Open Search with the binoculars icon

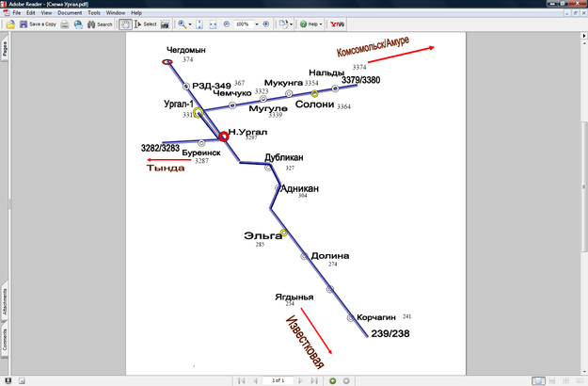coord(91,24)
